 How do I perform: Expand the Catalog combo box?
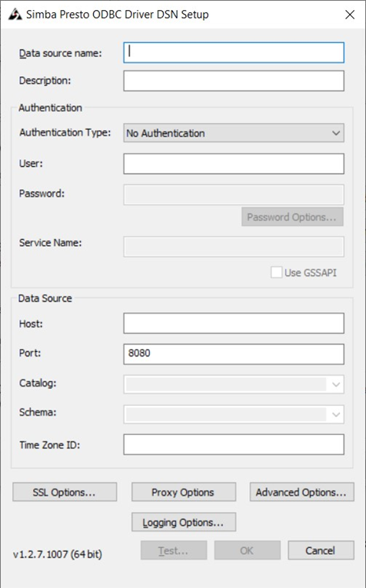tap(234, 384)
